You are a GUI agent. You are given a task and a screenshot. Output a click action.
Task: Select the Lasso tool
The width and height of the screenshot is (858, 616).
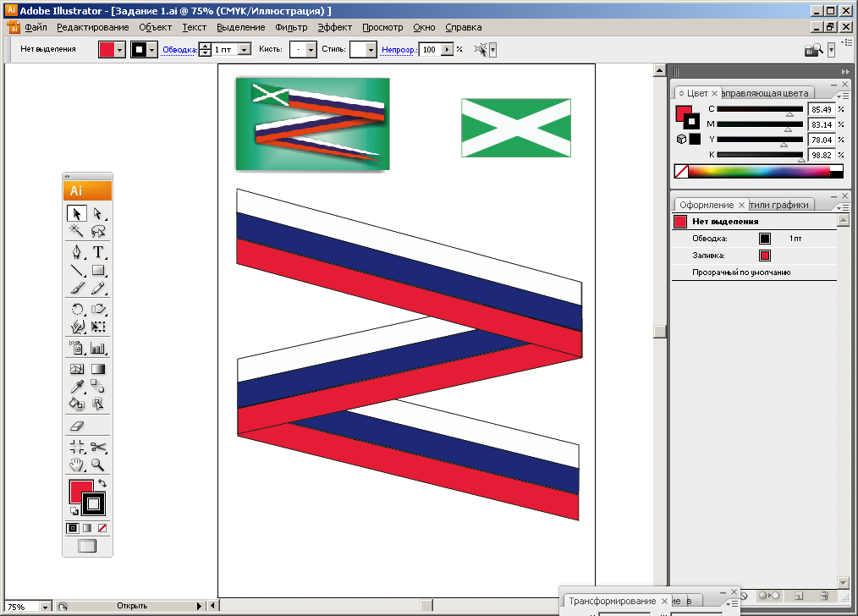98,231
